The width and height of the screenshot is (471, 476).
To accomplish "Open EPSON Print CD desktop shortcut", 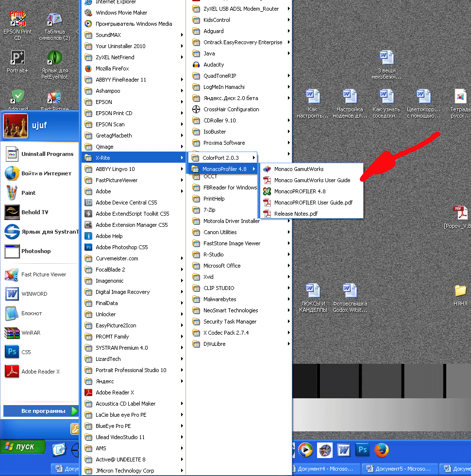I will (x=17, y=25).
